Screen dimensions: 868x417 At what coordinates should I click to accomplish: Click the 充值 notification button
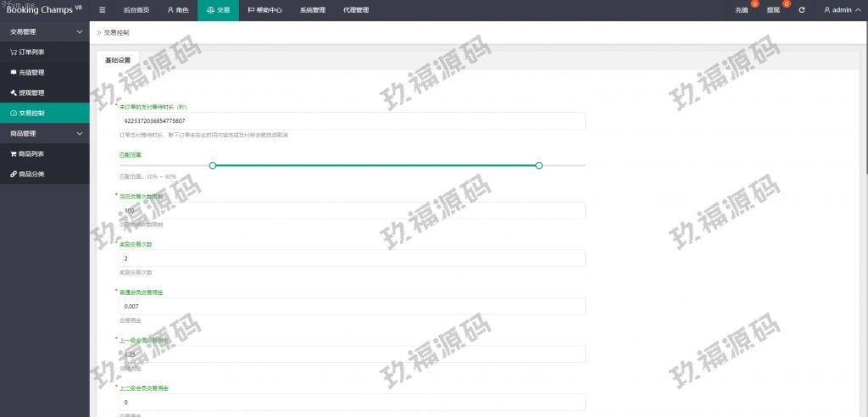coord(742,10)
